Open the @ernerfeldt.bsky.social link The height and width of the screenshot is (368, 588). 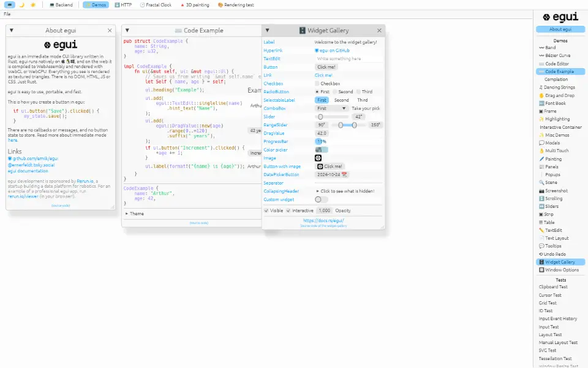pyautogui.click(x=31, y=165)
